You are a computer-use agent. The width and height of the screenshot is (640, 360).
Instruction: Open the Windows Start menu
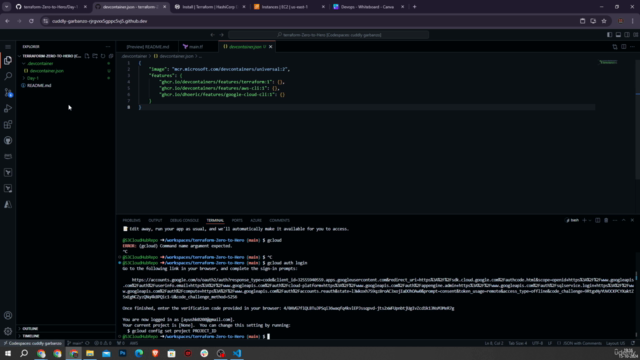8,353
